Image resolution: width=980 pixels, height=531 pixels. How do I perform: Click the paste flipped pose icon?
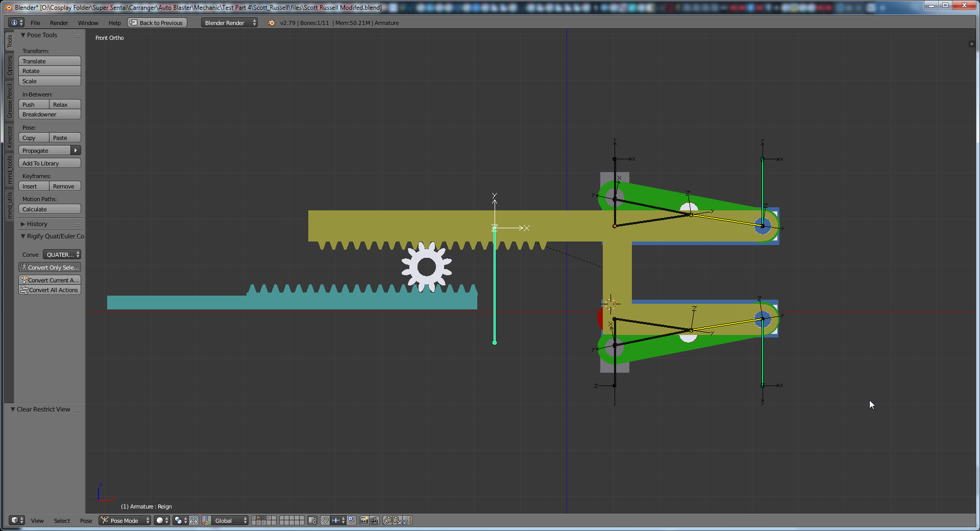407,520
